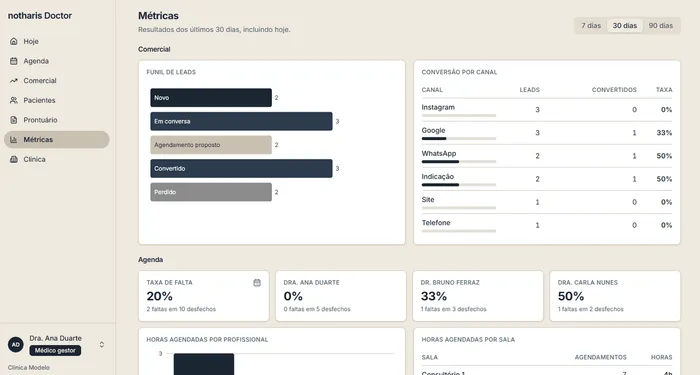Open Pacientes in the sidebar

pos(57,100)
